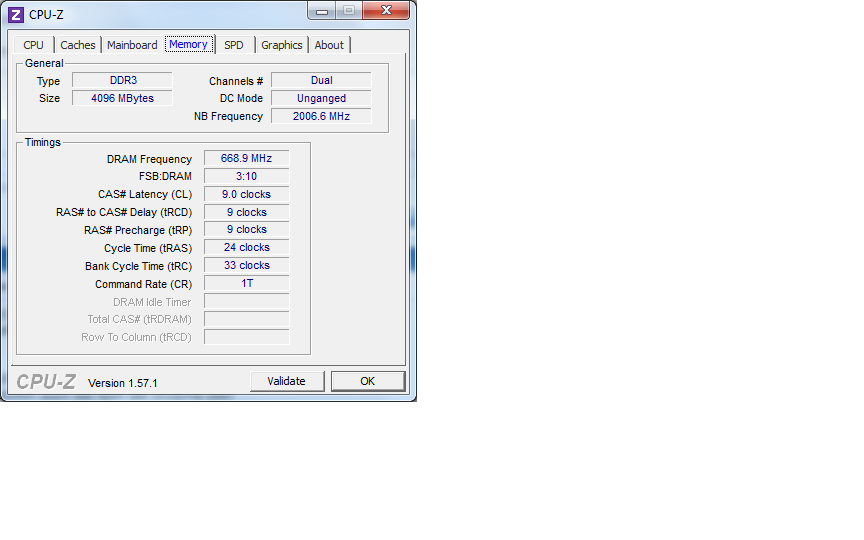Click the CAS# Latency value 9.0 clocks

[246, 195]
